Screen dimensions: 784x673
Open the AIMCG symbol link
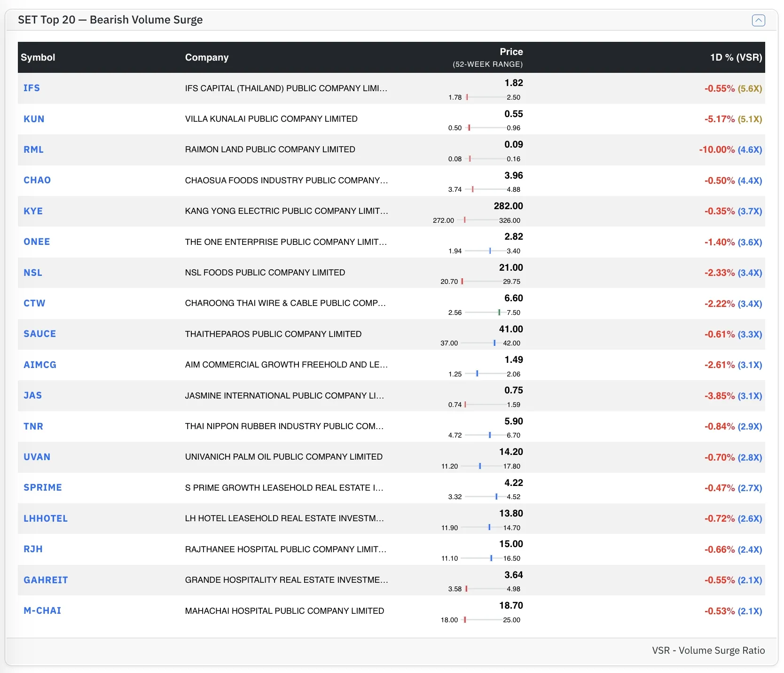tap(40, 365)
